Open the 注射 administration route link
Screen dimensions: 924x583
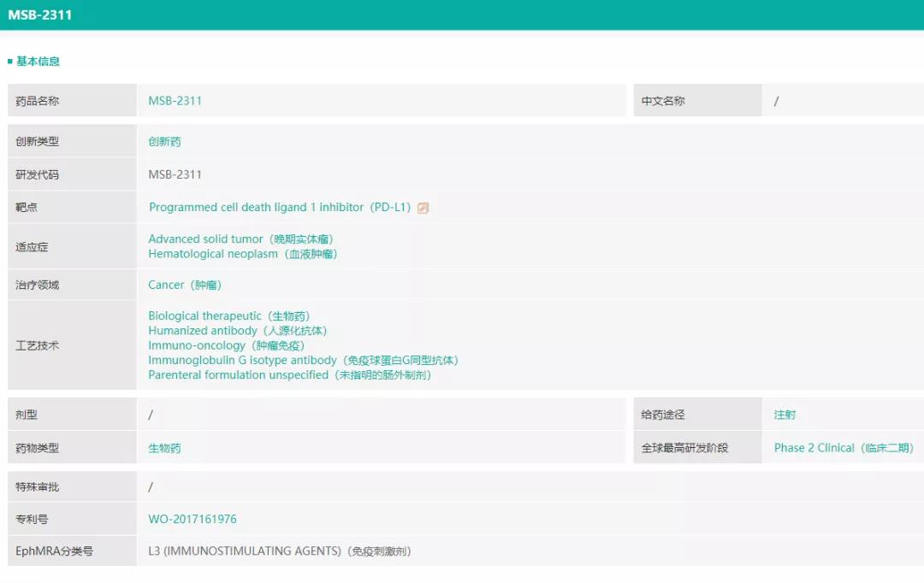(785, 415)
